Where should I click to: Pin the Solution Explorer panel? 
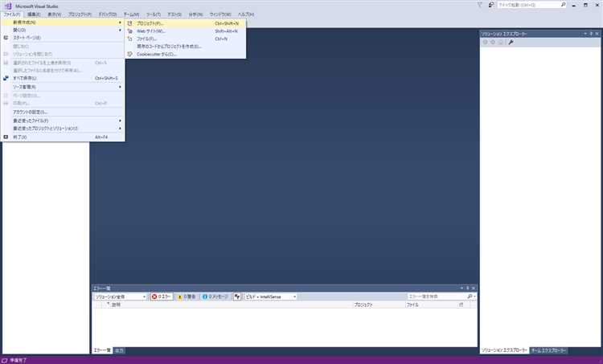pos(591,34)
